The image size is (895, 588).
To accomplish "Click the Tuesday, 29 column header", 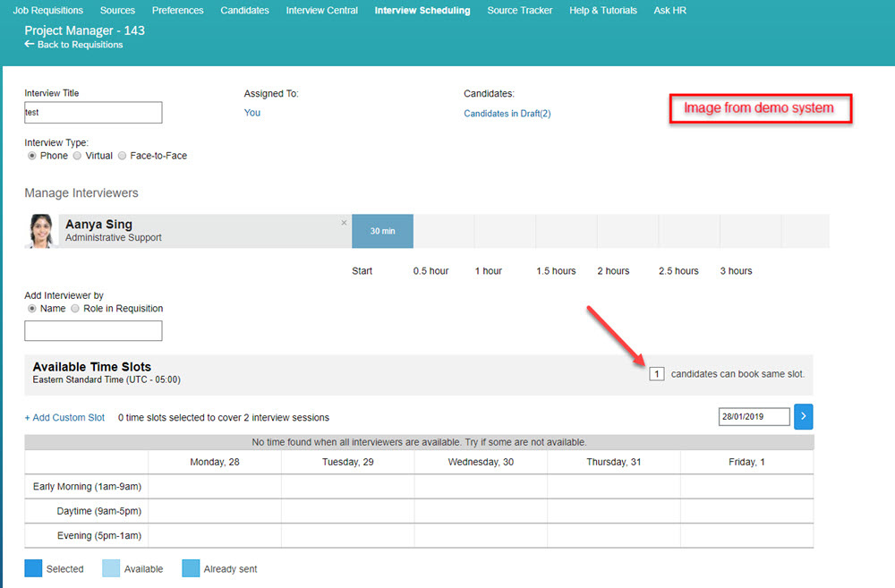I will tap(347, 462).
